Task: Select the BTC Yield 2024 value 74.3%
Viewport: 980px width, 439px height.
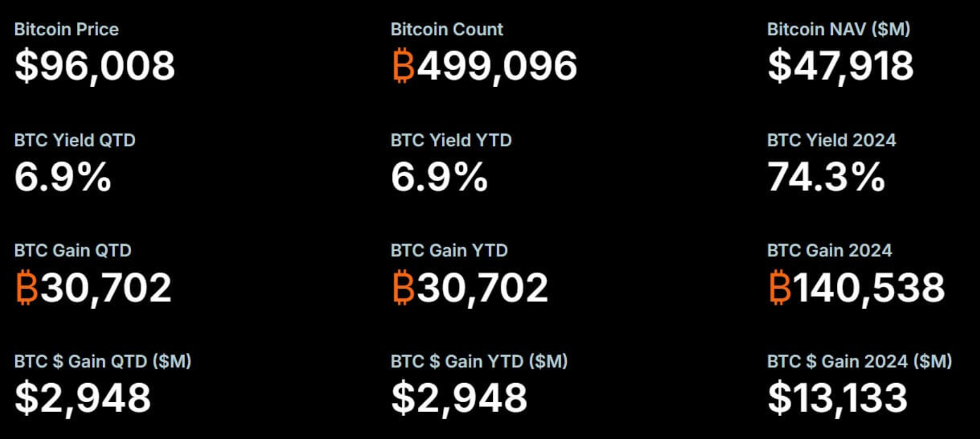Action: (826, 177)
